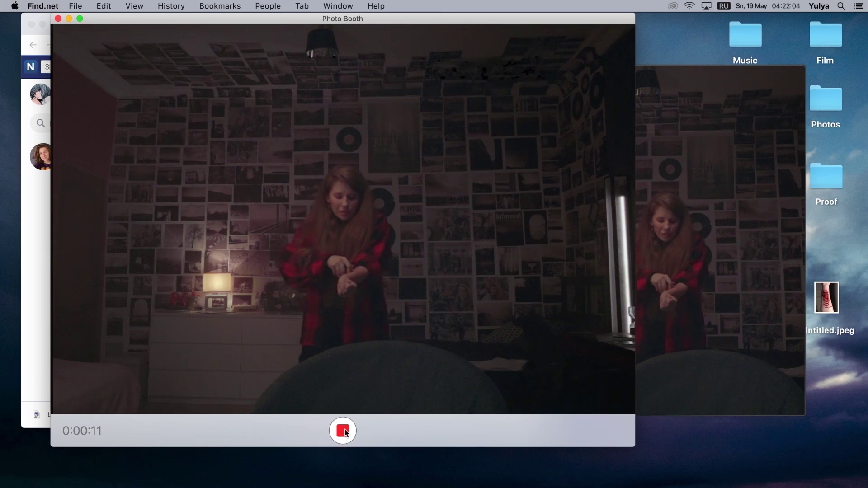Click the search magnifier in sidebar
Image resolution: width=868 pixels, height=488 pixels.
(x=41, y=123)
